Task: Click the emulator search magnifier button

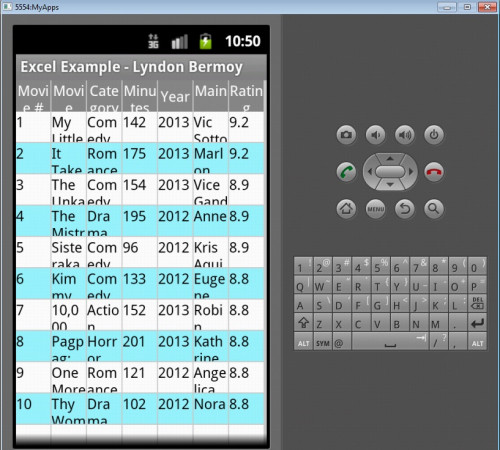Action: (x=434, y=209)
